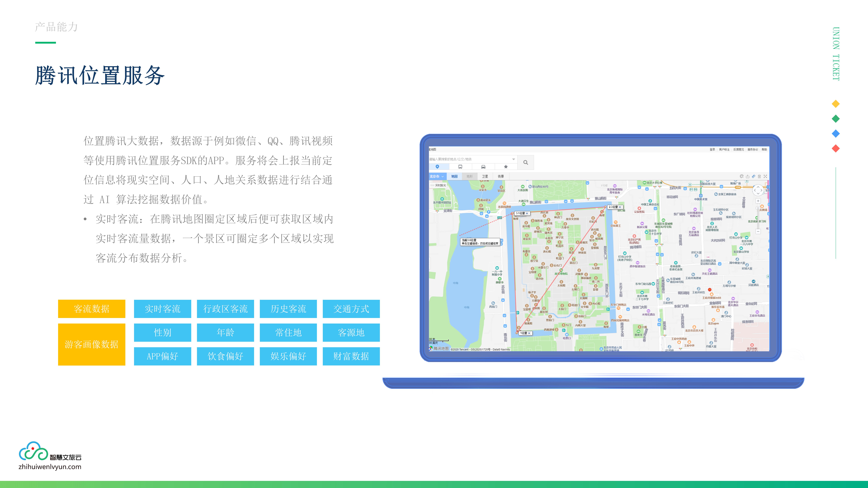The width and height of the screenshot is (868, 488).
Task: Switch to the 地图 map view tab
Action: click(454, 176)
